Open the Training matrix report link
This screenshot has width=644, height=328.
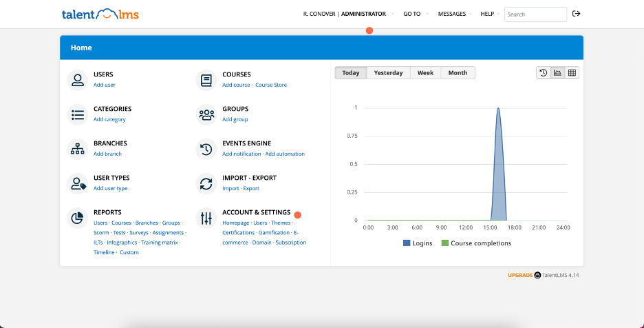tap(160, 243)
